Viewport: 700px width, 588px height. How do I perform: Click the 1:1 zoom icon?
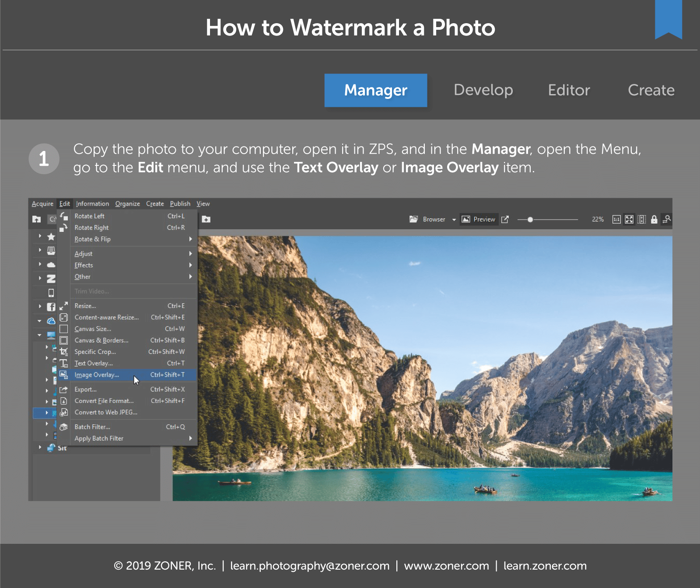click(x=616, y=220)
